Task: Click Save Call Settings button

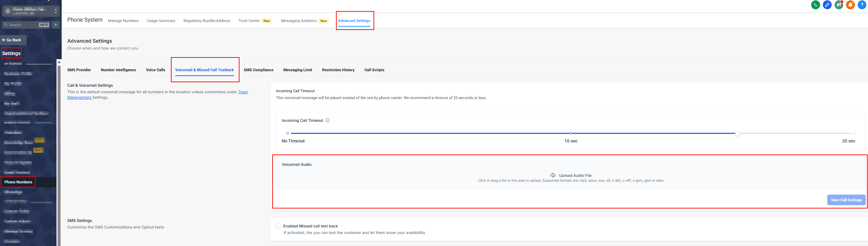Action: pyautogui.click(x=846, y=200)
